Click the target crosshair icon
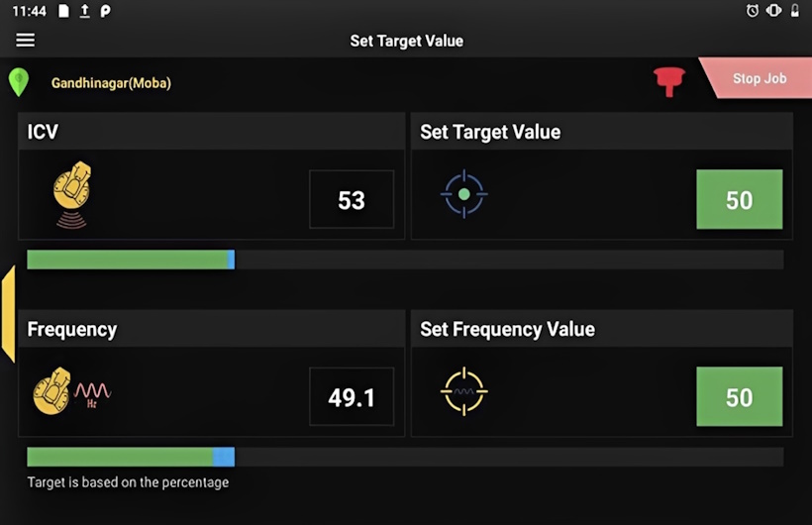Viewport: 812px width, 525px height. pyautogui.click(x=463, y=195)
